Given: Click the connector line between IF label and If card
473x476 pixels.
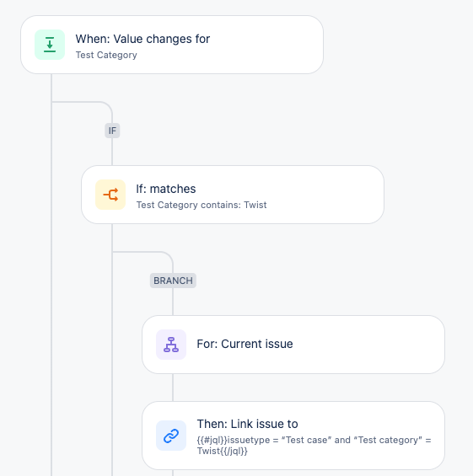Looking at the screenshot, I should pyautogui.click(x=112, y=152).
